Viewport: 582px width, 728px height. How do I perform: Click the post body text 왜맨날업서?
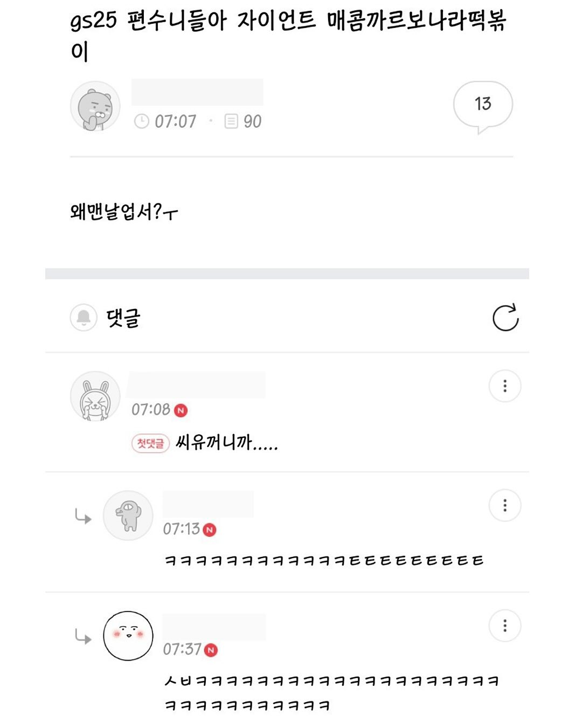pos(123,212)
